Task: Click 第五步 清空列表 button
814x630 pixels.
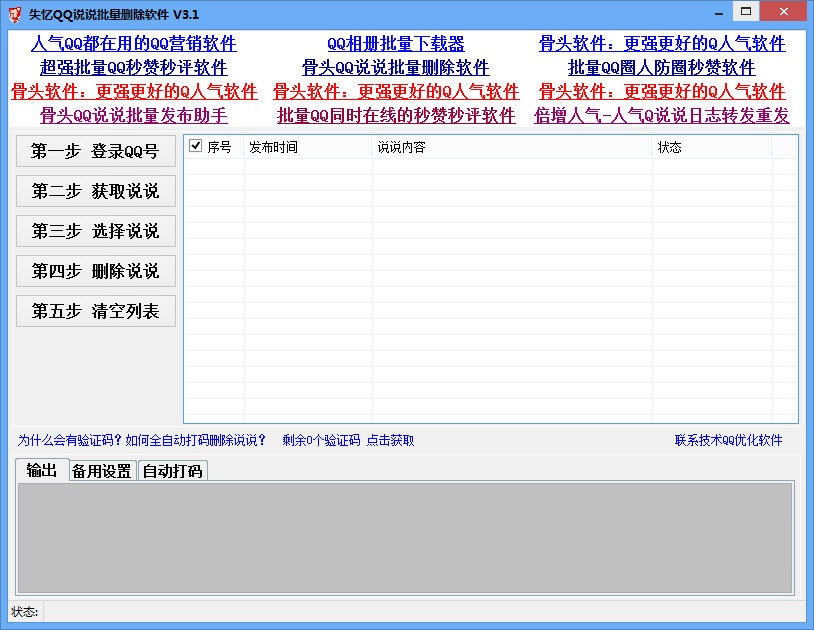Action: tap(95, 311)
